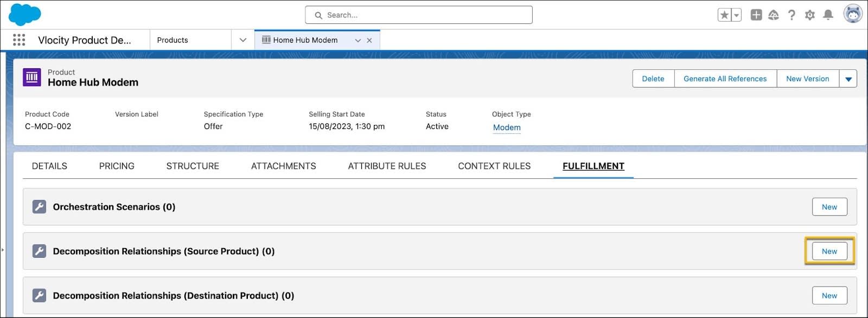868x318 pixels.
Task: Close the Home Hub Modem tab
Action: (369, 41)
